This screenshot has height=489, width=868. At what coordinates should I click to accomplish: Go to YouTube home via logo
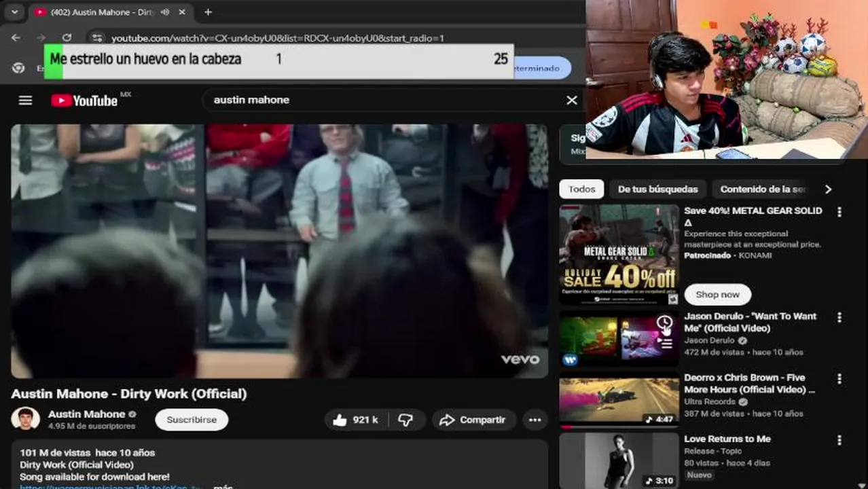click(85, 101)
